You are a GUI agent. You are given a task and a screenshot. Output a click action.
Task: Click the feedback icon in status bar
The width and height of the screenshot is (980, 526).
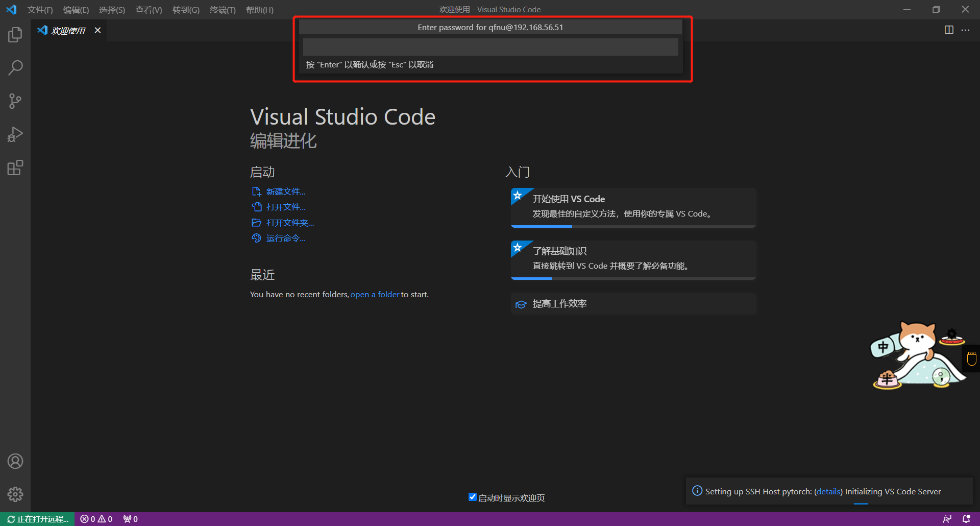(x=947, y=519)
